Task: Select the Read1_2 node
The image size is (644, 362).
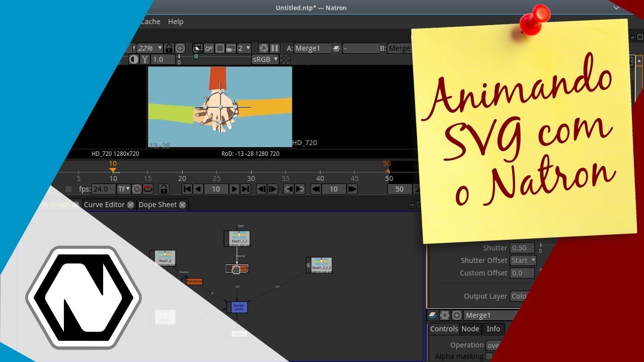Action: 163,258
